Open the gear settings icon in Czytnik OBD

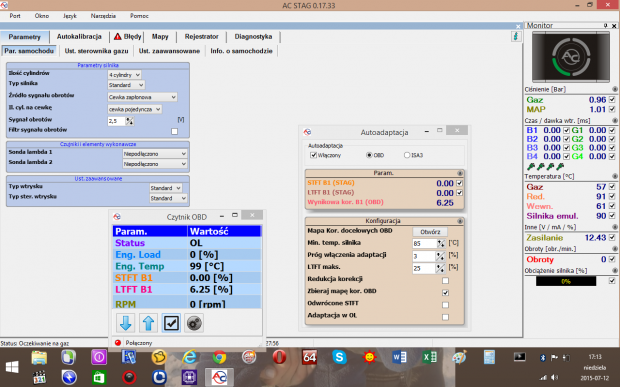(194, 323)
